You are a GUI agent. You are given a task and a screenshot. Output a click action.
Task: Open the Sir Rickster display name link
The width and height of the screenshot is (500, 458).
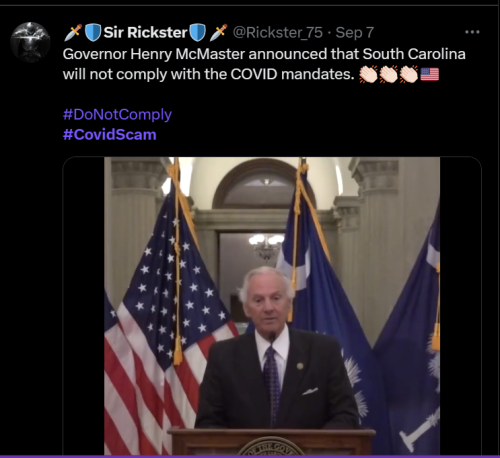point(145,33)
